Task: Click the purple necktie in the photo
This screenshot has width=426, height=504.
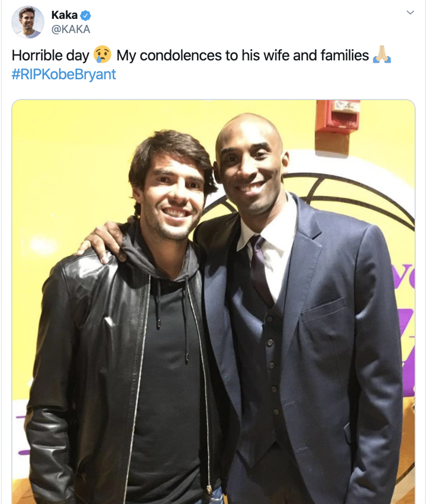Action: [x=260, y=270]
